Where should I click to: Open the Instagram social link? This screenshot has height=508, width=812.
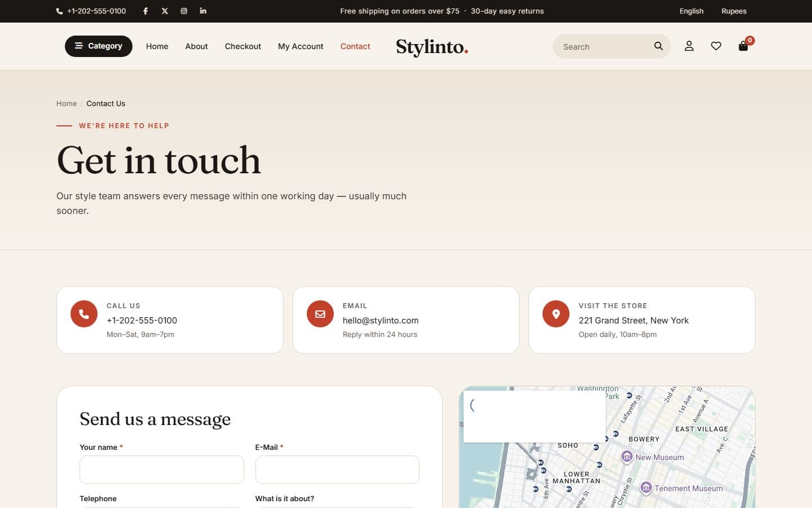(184, 11)
